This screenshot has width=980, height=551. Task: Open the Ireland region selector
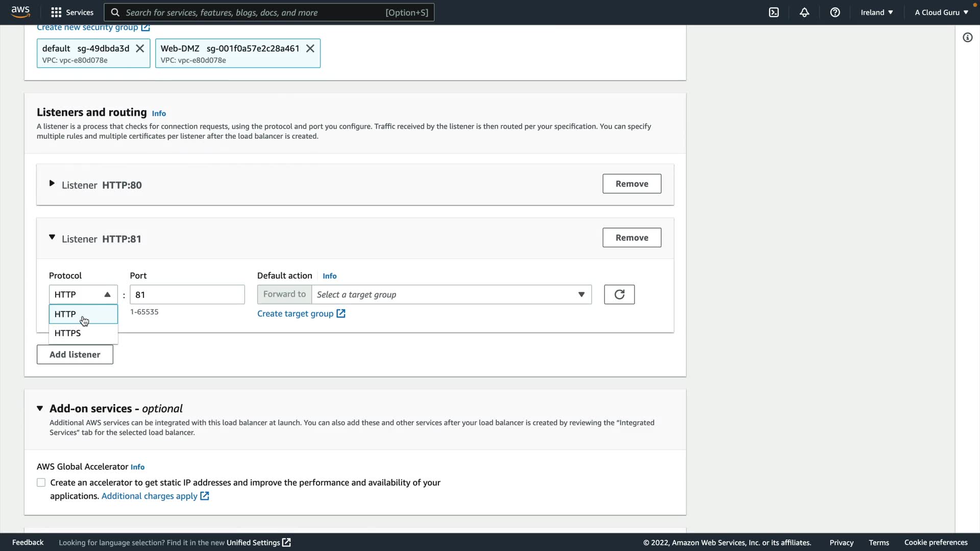click(876, 12)
